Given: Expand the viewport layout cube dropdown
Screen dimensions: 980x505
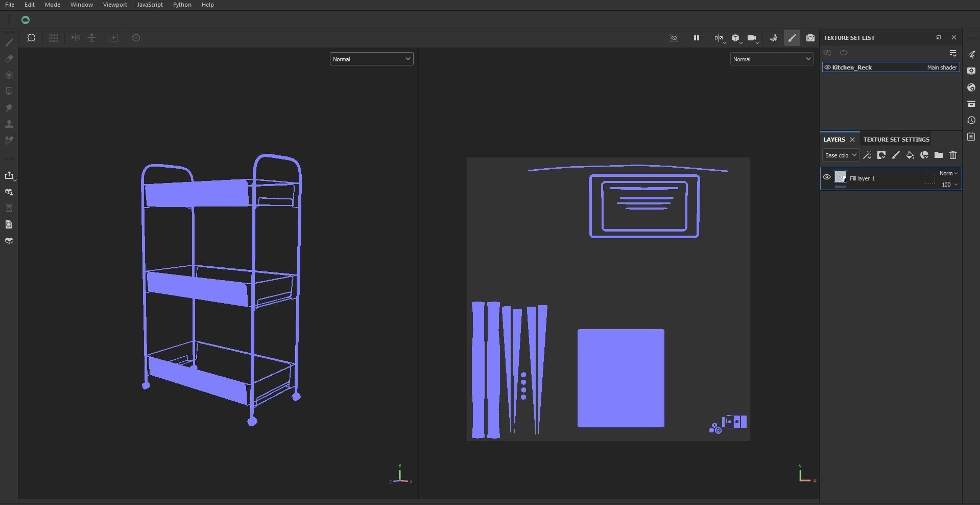Looking at the screenshot, I should pos(736,38).
